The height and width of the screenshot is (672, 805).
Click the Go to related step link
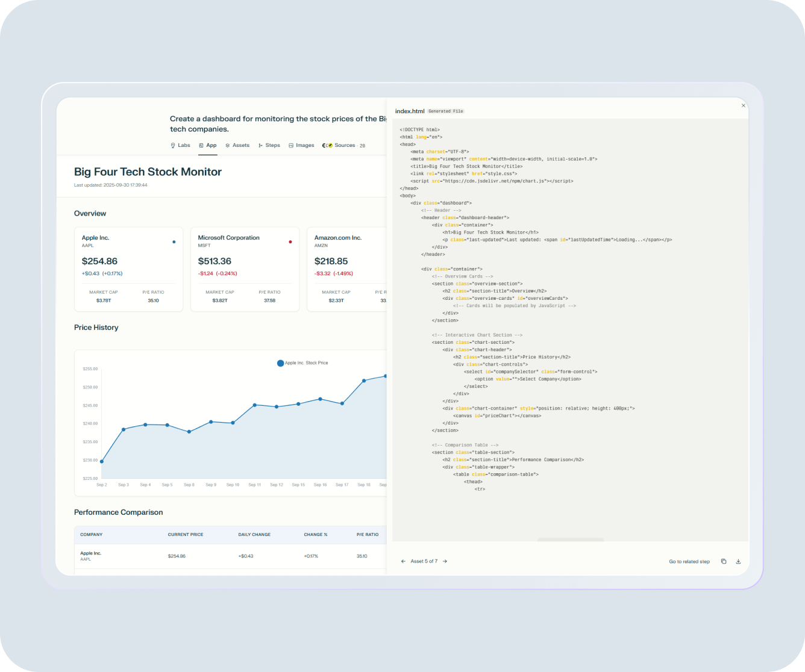pos(689,561)
